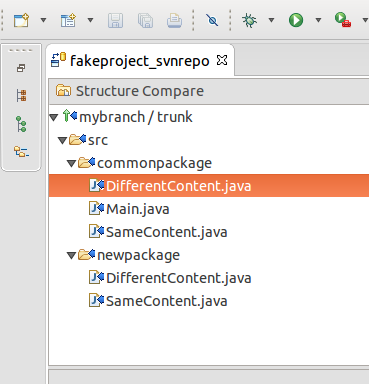Click the src folder icon
369x384 pixels.
tap(77, 140)
